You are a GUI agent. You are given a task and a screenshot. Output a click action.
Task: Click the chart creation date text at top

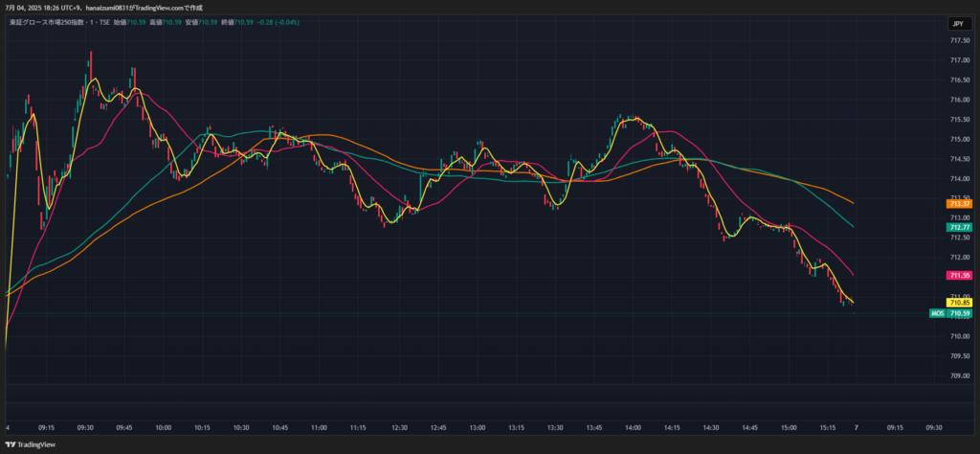point(103,8)
